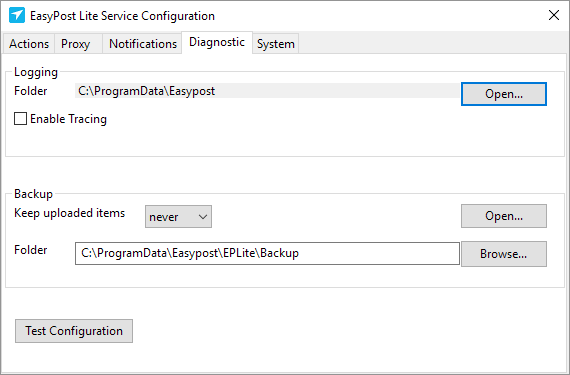Open the Logging folder
The width and height of the screenshot is (570, 375).
(x=503, y=94)
